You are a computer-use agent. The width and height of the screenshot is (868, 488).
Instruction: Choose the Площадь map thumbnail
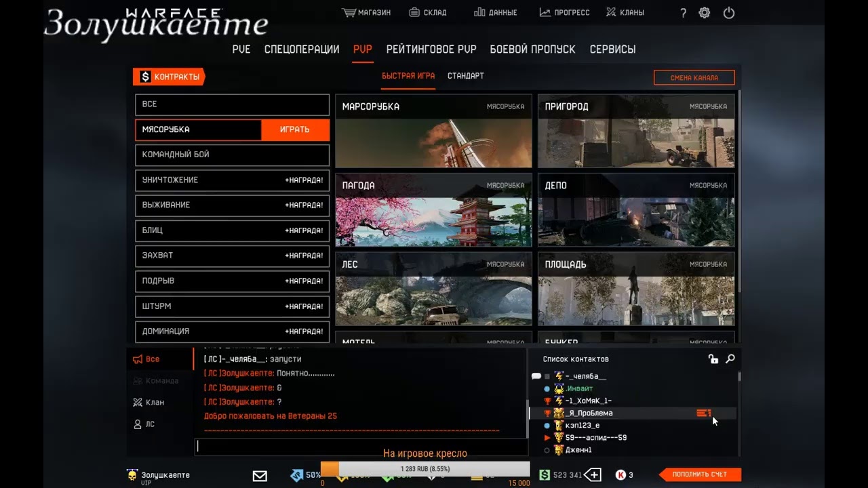pos(636,289)
